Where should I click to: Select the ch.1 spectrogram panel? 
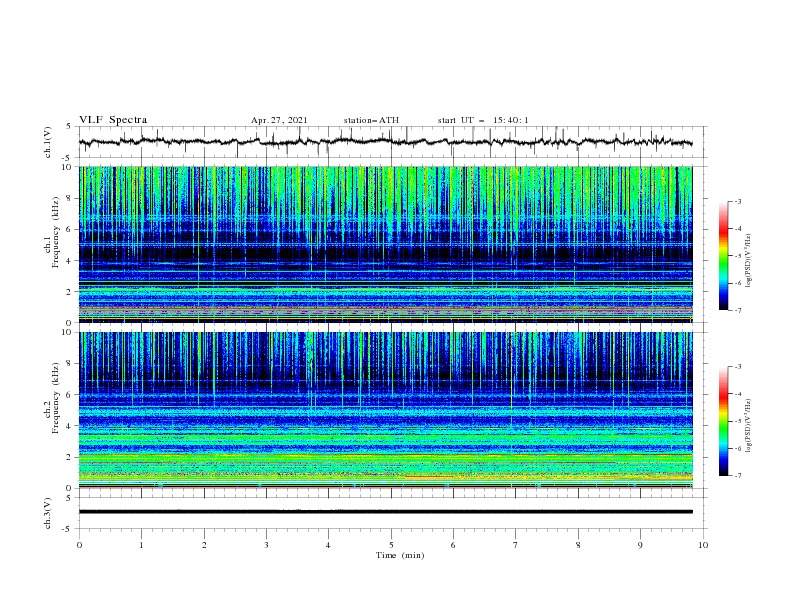pos(386,244)
